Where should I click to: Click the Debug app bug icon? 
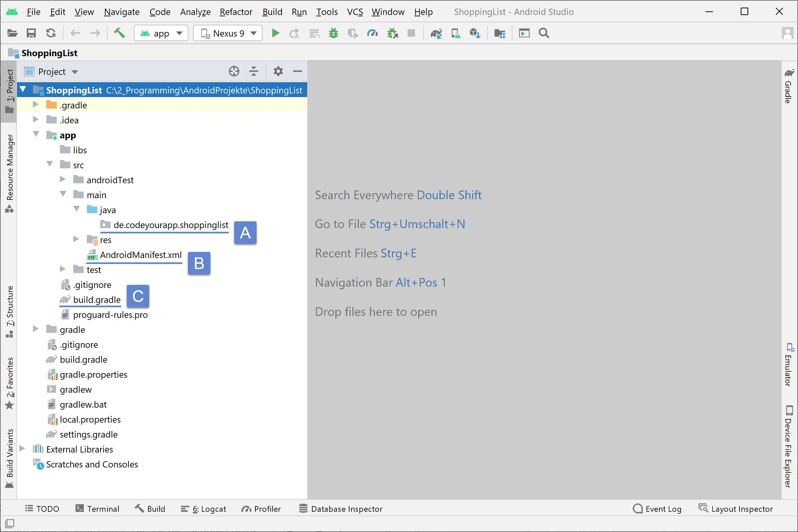(x=333, y=33)
